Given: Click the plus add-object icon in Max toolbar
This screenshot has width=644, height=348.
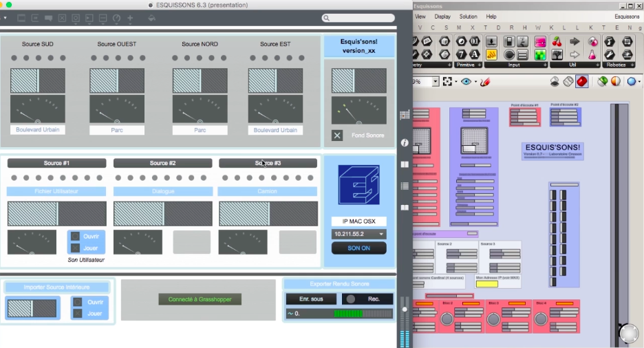Looking at the screenshot, I should coord(130,19).
